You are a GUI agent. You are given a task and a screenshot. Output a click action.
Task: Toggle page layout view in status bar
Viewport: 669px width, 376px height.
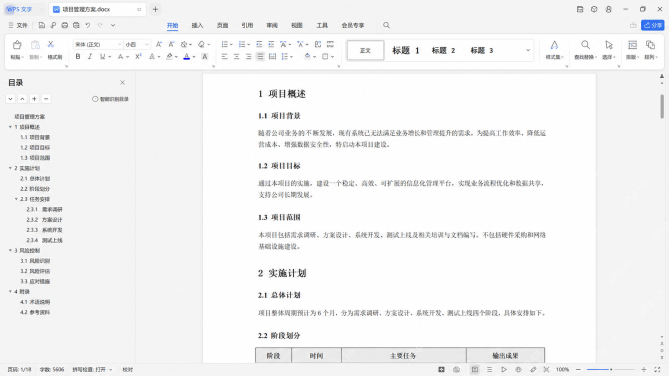(475, 370)
